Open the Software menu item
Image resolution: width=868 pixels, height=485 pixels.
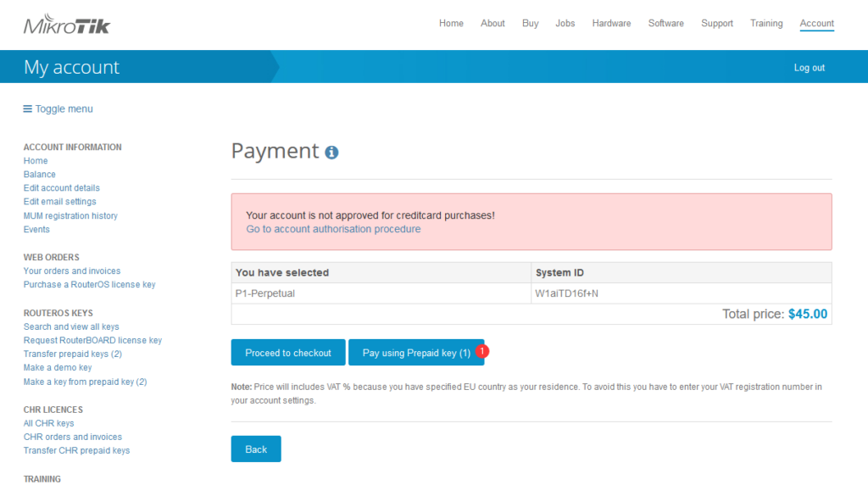click(x=666, y=23)
